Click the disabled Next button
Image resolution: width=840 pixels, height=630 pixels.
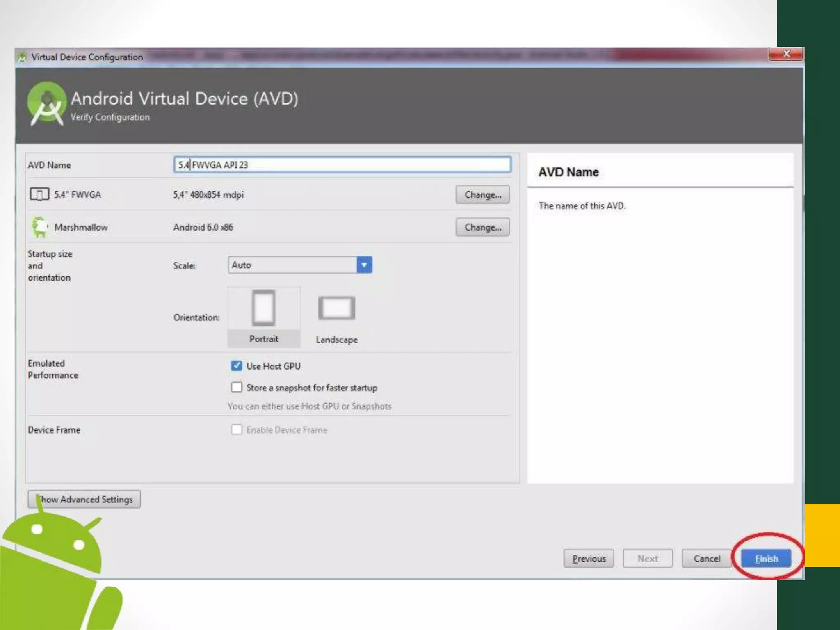[648, 558]
